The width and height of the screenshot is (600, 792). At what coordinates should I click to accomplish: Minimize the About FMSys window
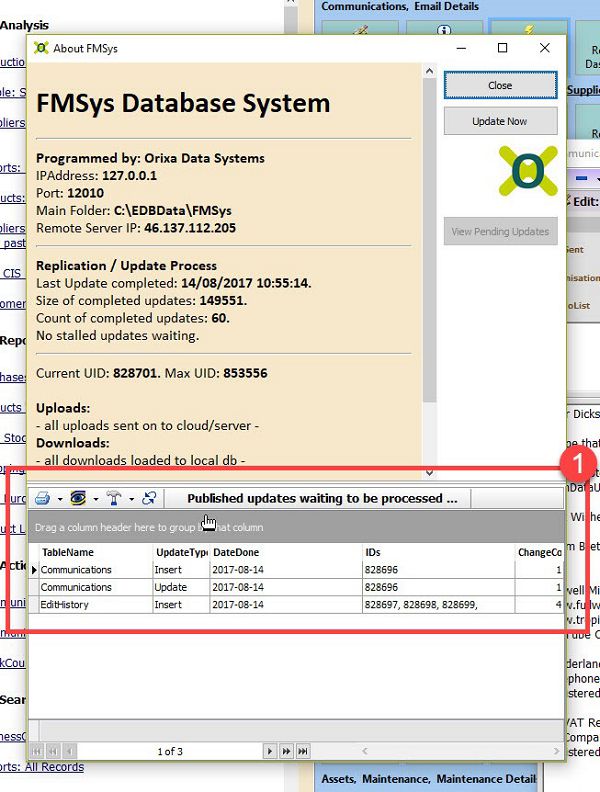pyautogui.click(x=461, y=48)
